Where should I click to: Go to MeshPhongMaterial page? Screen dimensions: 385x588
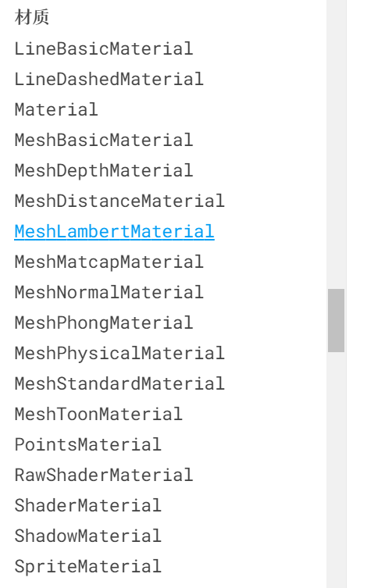coord(103,323)
